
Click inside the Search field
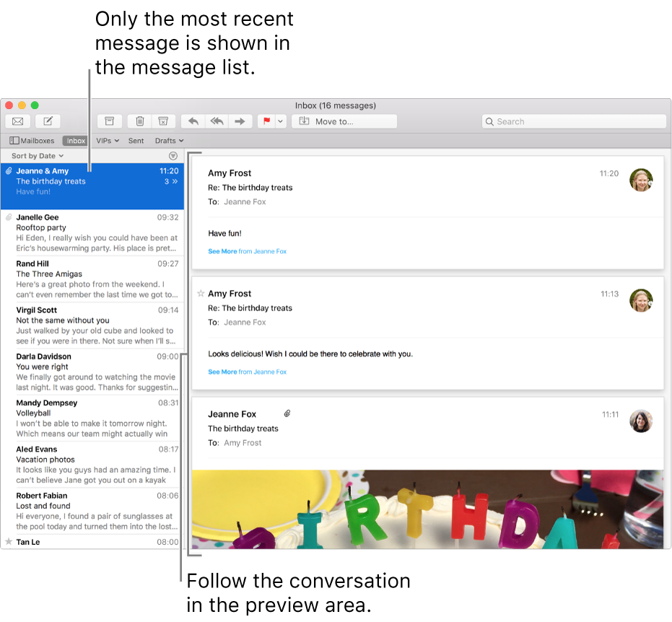click(574, 121)
